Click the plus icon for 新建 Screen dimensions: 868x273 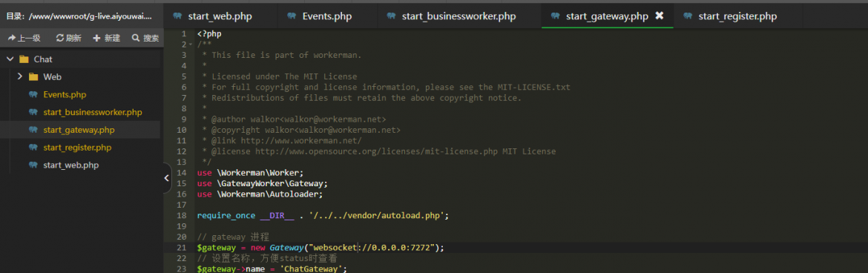click(x=97, y=39)
